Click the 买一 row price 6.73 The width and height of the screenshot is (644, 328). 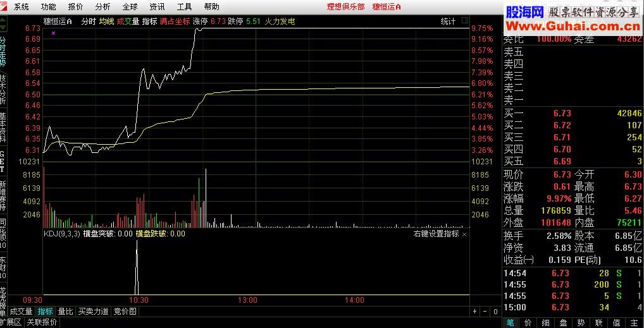pyautogui.click(x=562, y=113)
